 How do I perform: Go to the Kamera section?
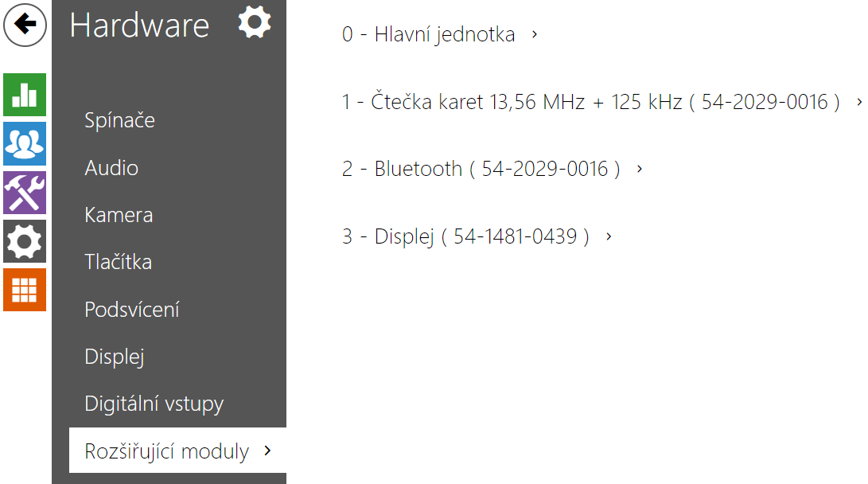click(x=119, y=215)
